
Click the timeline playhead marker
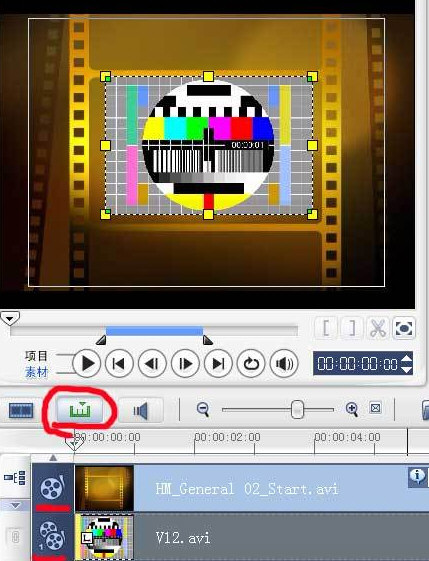click(74, 443)
